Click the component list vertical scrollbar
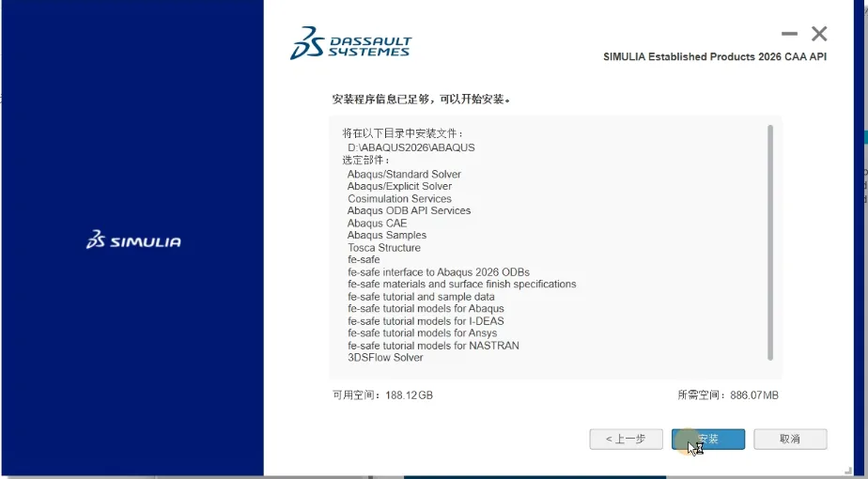Screen dimensions: 868x479 pyautogui.click(x=770, y=242)
